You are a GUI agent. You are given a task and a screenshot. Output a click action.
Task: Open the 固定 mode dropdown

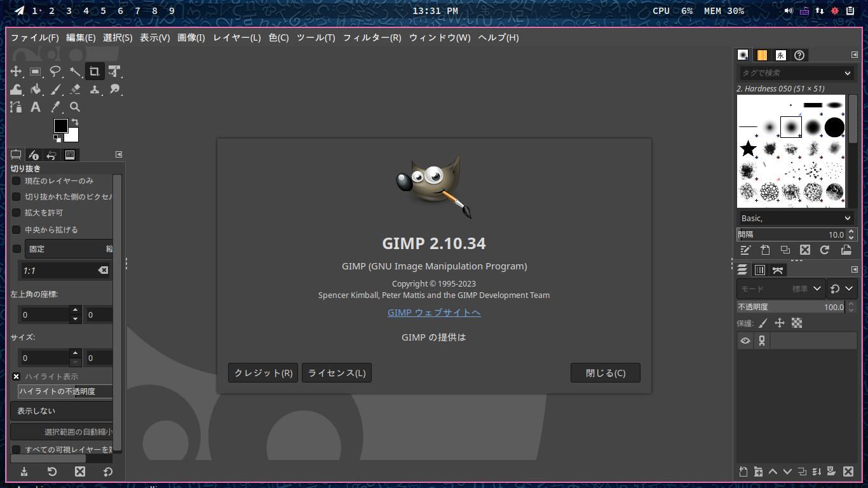pyautogui.click(x=69, y=249)
